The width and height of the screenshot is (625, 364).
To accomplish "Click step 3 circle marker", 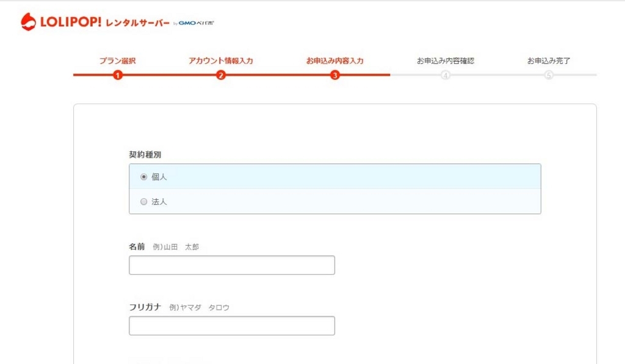I will [x=335, y=75].
